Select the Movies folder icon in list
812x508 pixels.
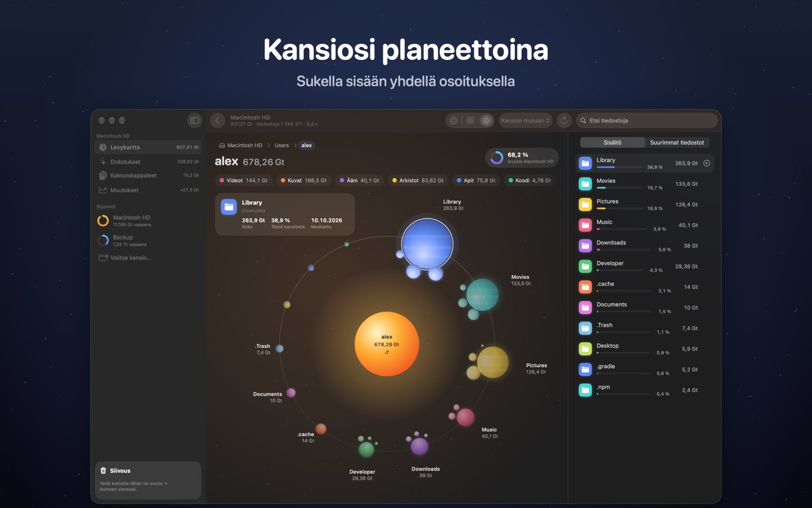(x=585, y=184)
